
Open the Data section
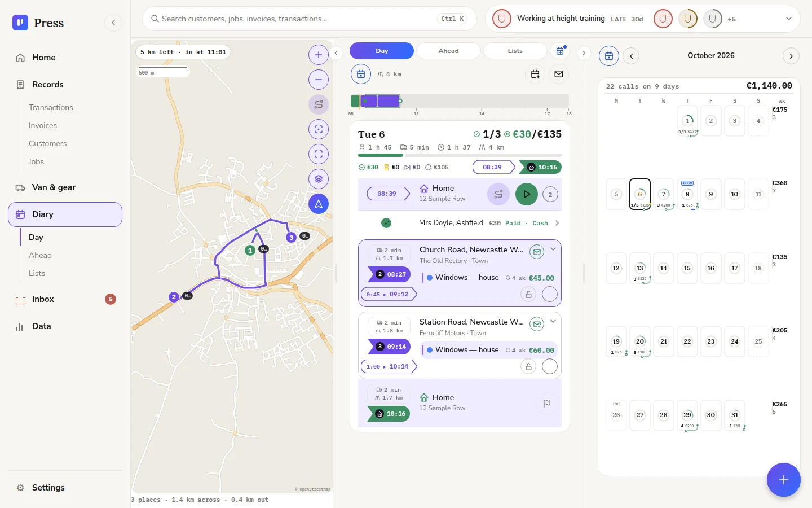tap(65, 326)
